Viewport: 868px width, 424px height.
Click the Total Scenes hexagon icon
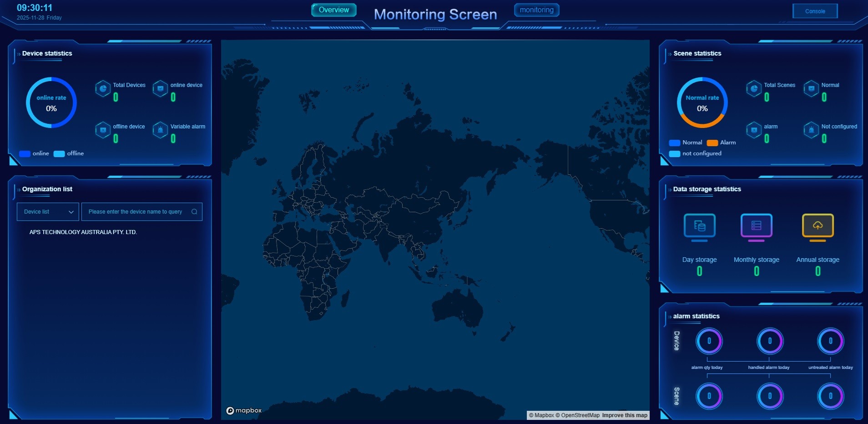(x=754, y=89)
